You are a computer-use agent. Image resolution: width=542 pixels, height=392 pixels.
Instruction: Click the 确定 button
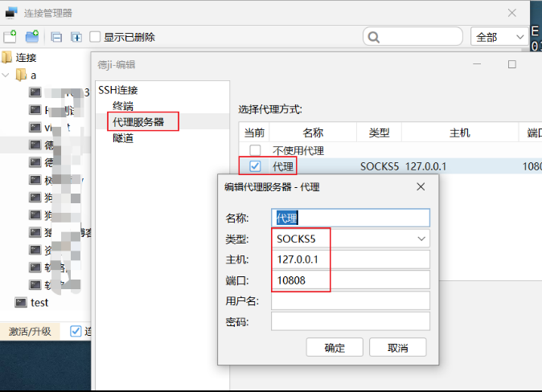click(x=334, y=348)
